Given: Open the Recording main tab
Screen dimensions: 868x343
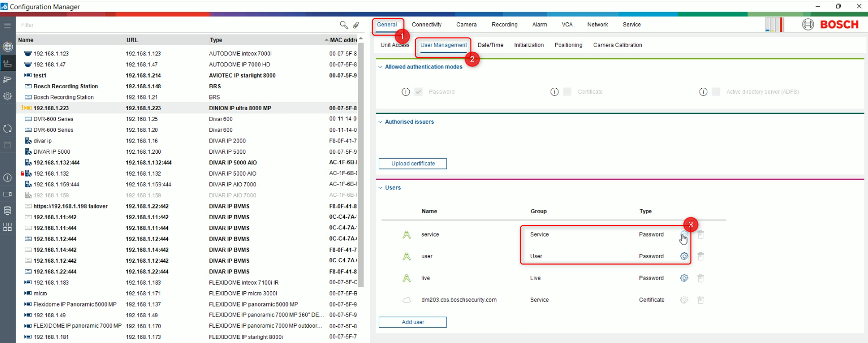Looking at the screenshot, I should pos(504,24).
